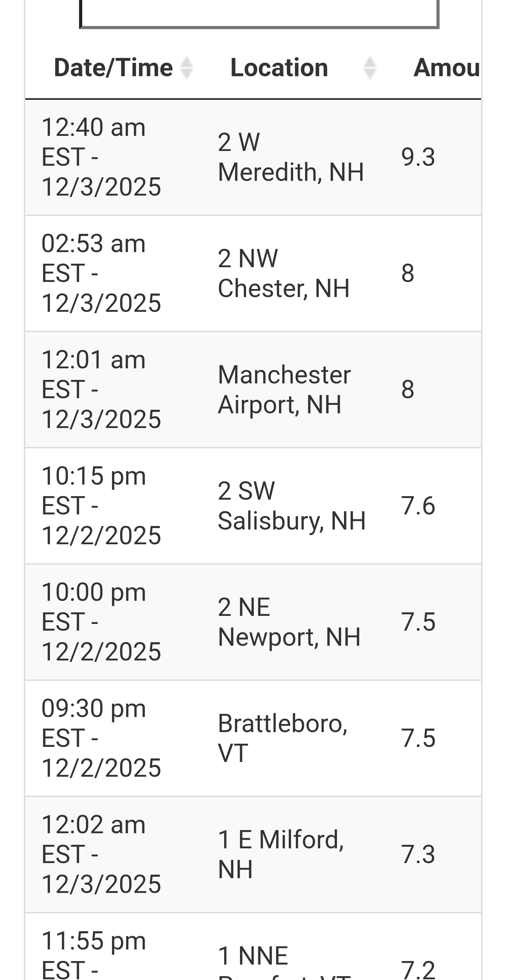
Task: Click the Manchester Airport, NH location cell
Action: (284, 389)
